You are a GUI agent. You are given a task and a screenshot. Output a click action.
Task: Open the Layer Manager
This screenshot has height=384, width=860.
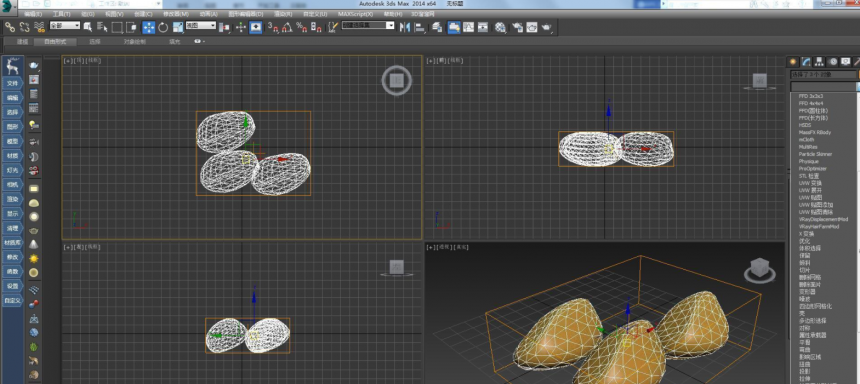click(437, 27)
